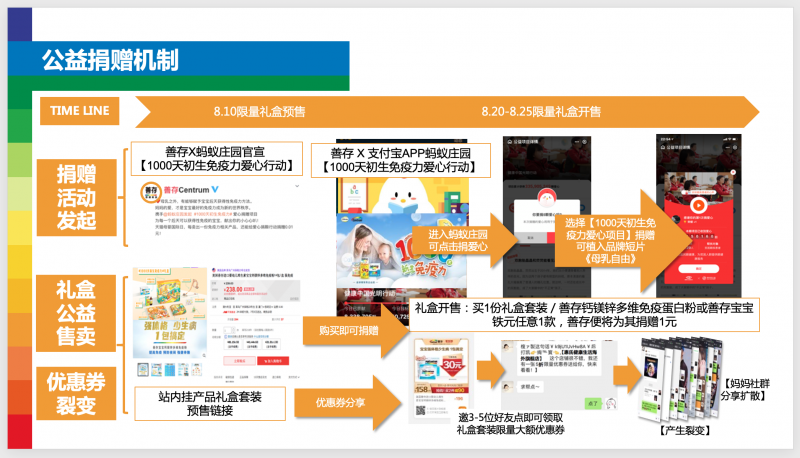
Task: Select the third blue thumbnail under the product image
Action: click(170, 370)
